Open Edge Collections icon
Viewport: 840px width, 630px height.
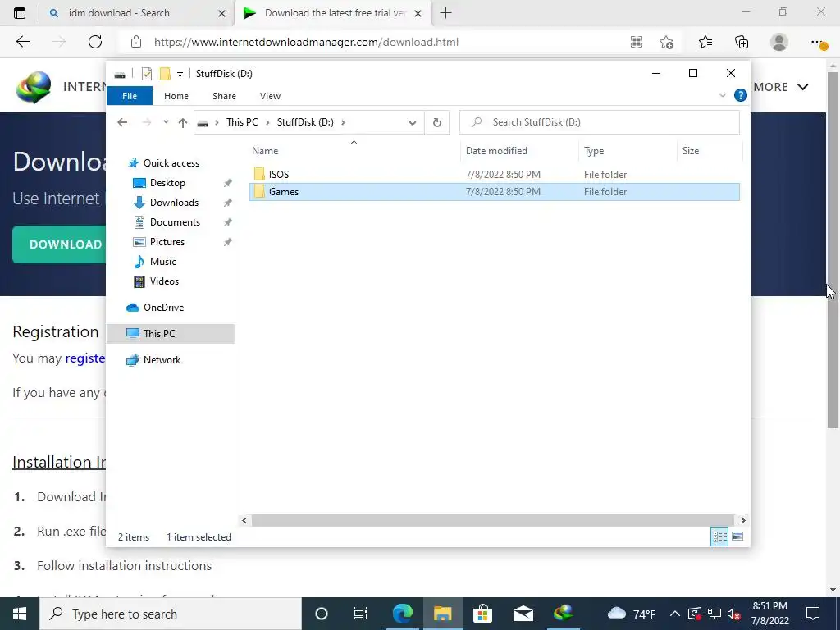[742, 42]
